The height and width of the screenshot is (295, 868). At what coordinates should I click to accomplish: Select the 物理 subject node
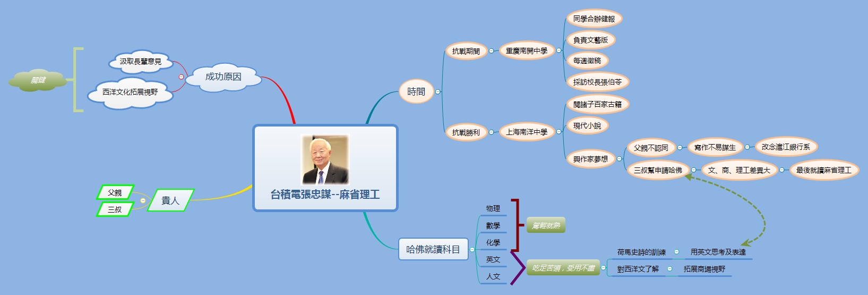tap(493, 208)
